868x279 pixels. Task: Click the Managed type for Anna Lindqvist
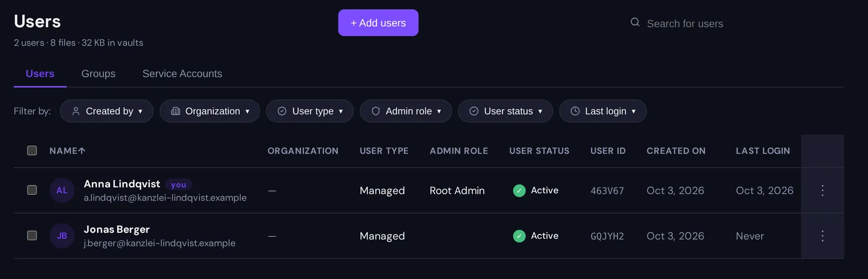[382, 191]
